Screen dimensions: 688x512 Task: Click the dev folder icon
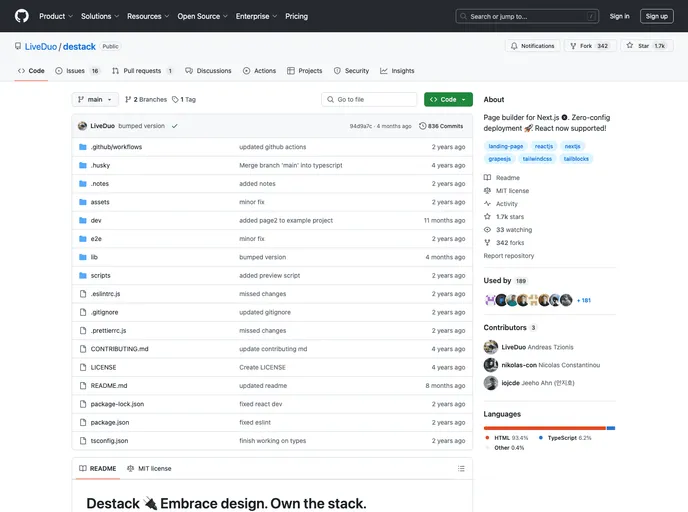pyautogui.click(x=82, y=221)
